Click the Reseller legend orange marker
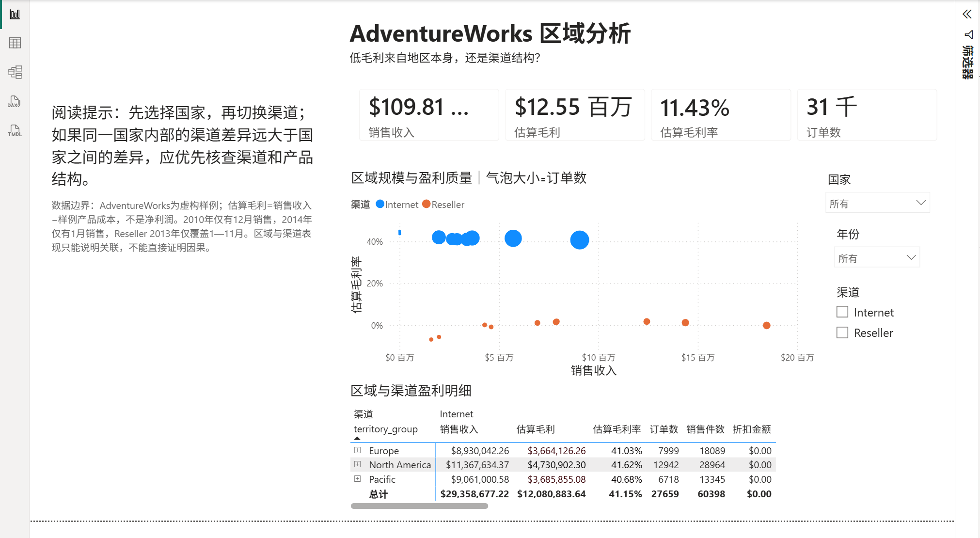980x538 pixels. click(x=427, y=204)
